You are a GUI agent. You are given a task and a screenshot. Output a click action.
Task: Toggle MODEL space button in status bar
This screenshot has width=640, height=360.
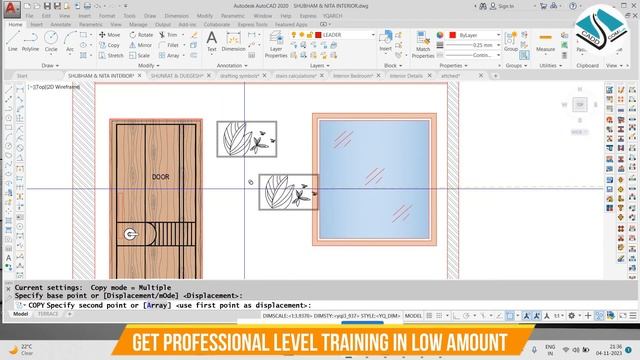click(x=413, y=316)
